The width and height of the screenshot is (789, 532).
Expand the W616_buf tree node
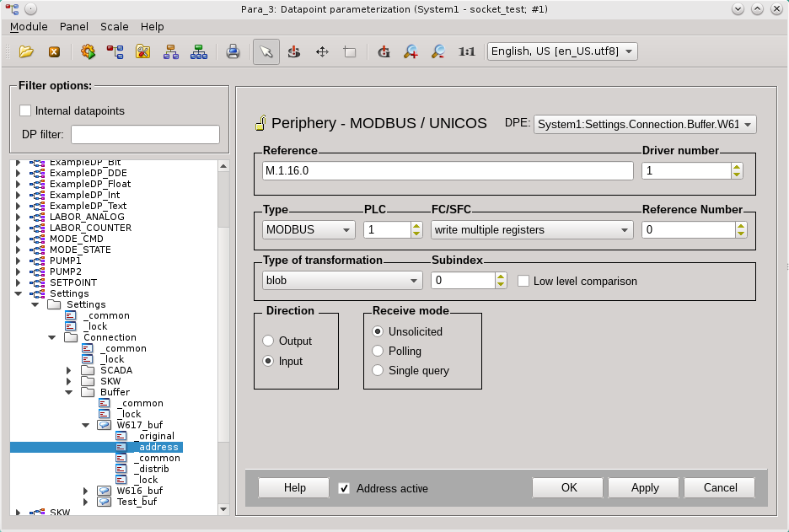pyautogui.click(x=86, y=491)
